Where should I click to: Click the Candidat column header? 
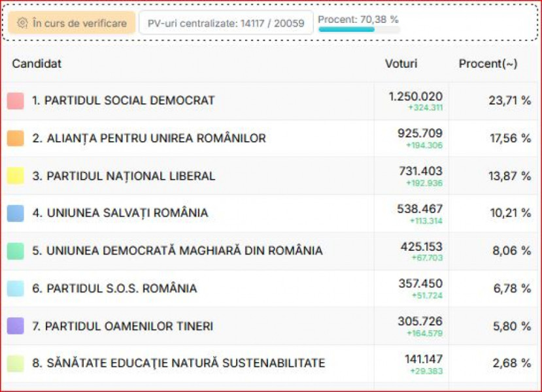click(x=37, y=63)
